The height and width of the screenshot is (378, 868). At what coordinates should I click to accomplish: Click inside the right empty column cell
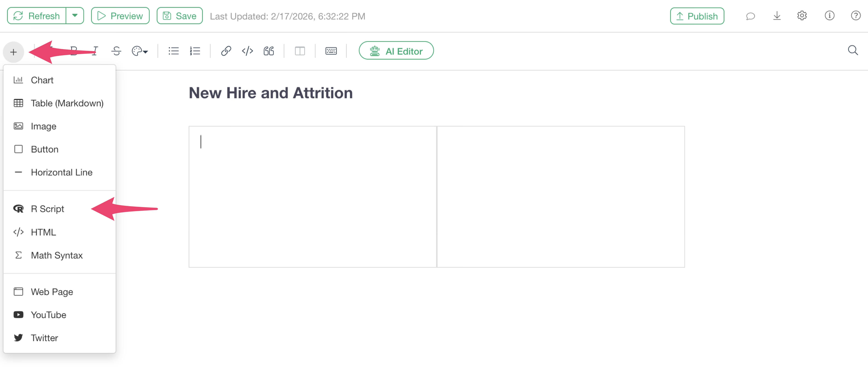[x=561, y=197]
